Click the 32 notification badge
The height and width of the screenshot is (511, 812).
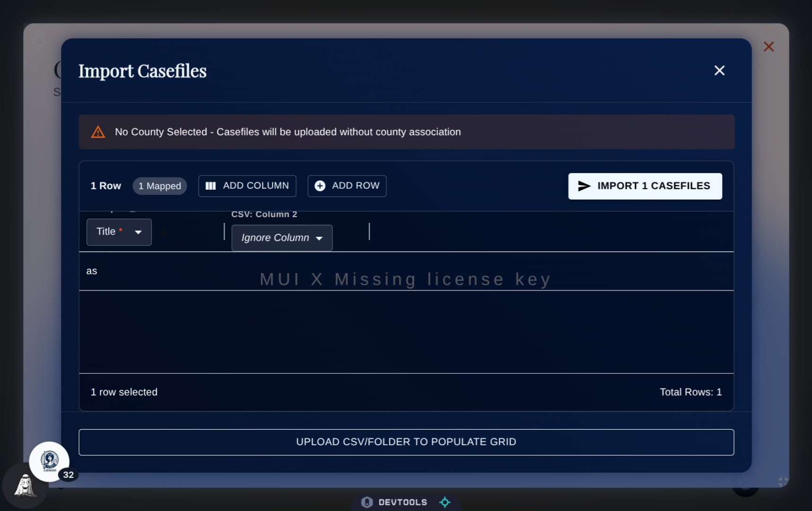(x=68, y=475)
